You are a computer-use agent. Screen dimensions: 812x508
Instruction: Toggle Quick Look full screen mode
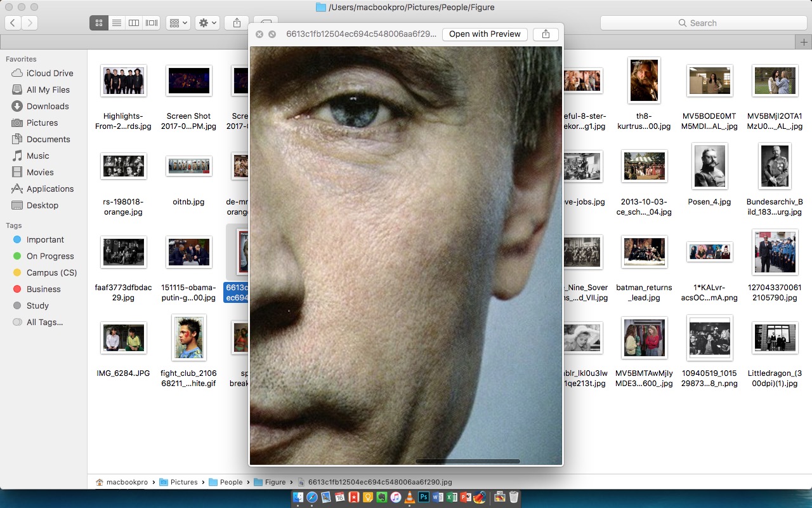pos(272,34)
